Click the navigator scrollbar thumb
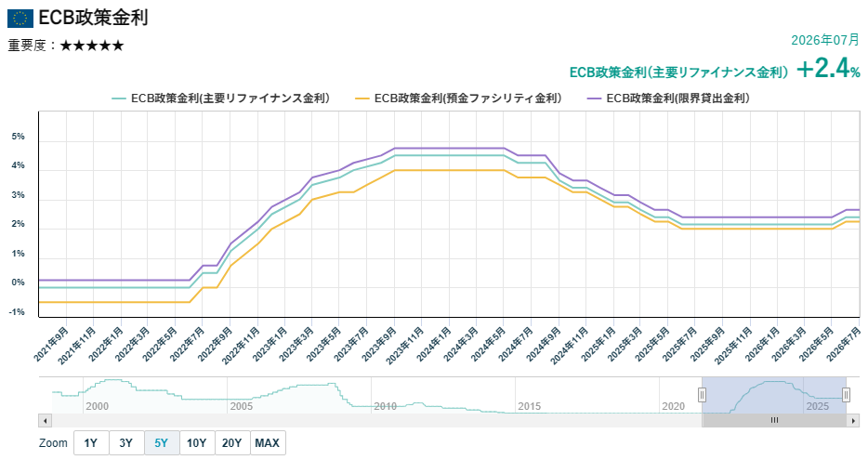The image size is (868, 460). (x=774, y=421)
